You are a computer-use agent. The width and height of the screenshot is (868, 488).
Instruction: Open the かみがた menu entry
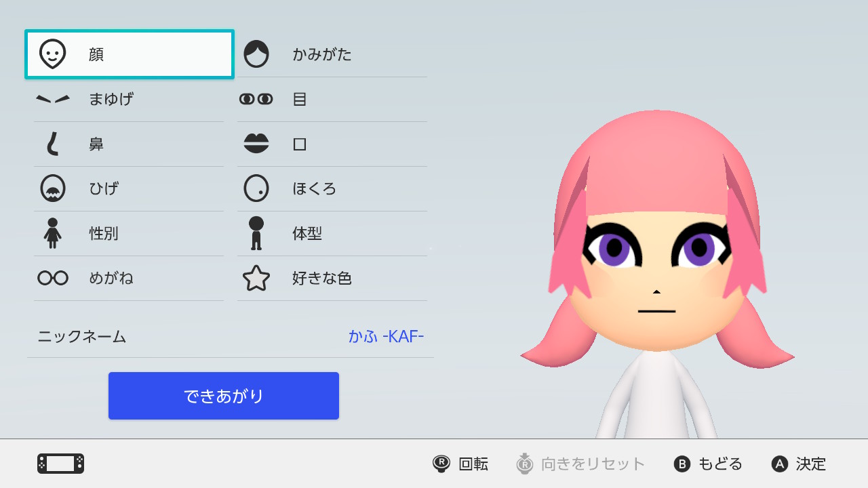pos(332,55)
